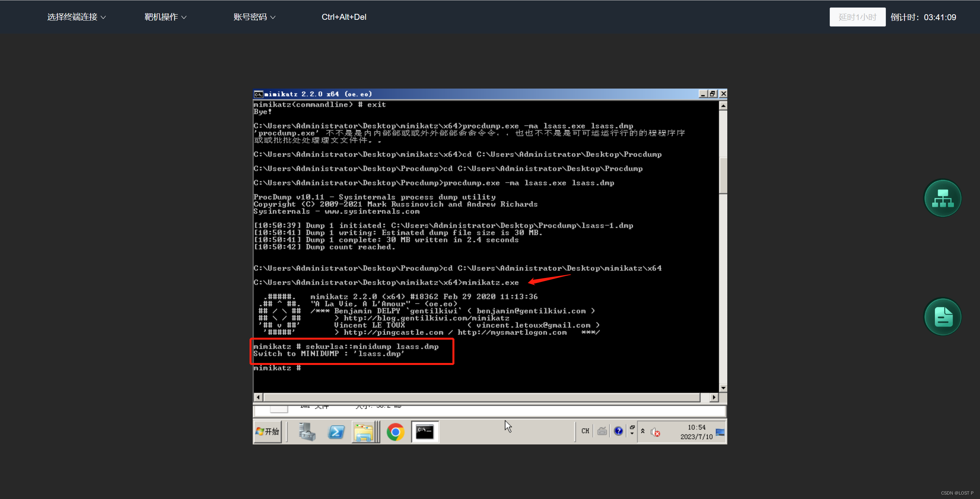Open the 账号密码 dropdown

(x=254, y=17)
